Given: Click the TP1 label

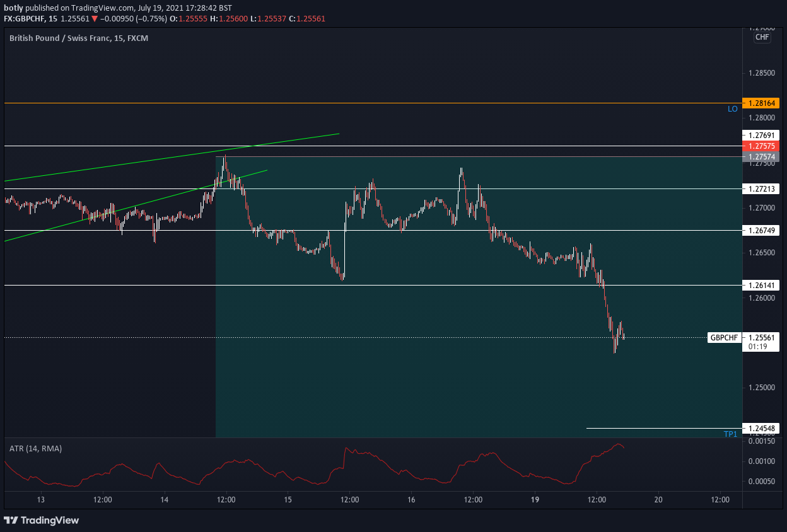Looking at the screenshot, I should (730, 434).
